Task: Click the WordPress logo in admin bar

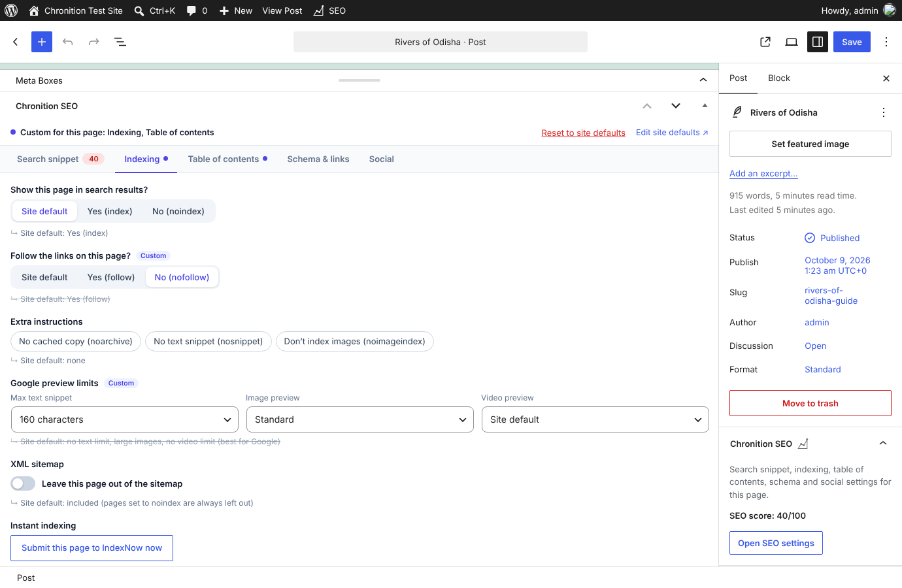Action: 11,10
